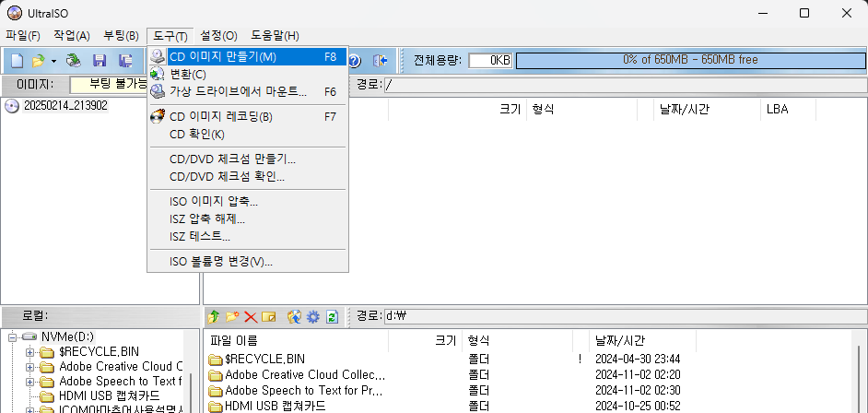Click the refresh icon in local toolbar
The image size is (868, 413).
(x=332, y=316)
